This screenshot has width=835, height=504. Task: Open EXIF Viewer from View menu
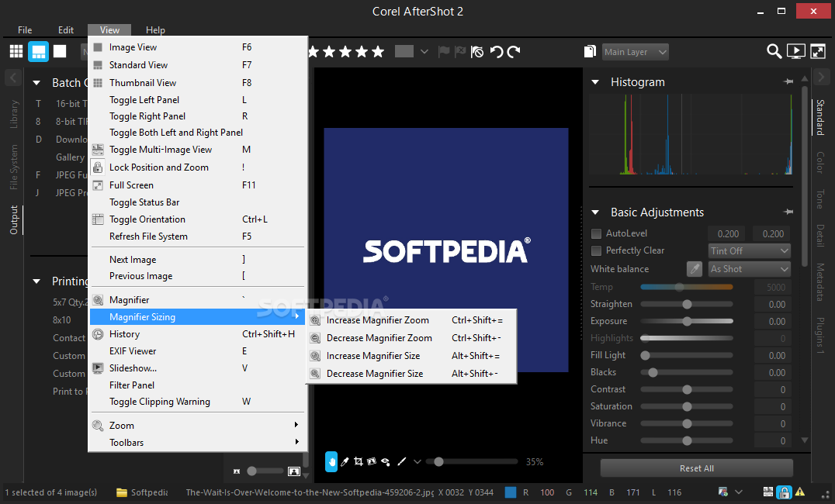point(199,350)
